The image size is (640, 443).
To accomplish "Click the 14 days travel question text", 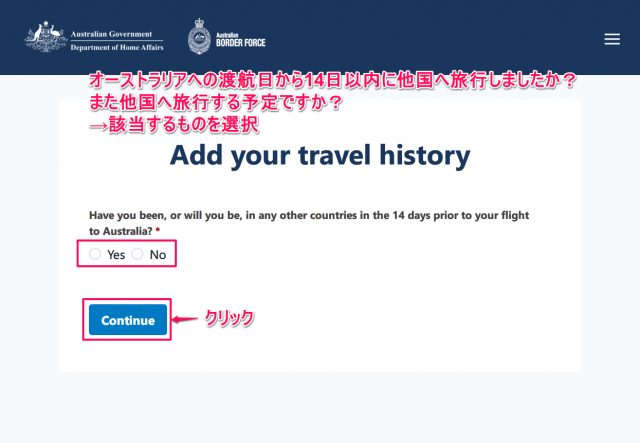I will pos(309,223).
